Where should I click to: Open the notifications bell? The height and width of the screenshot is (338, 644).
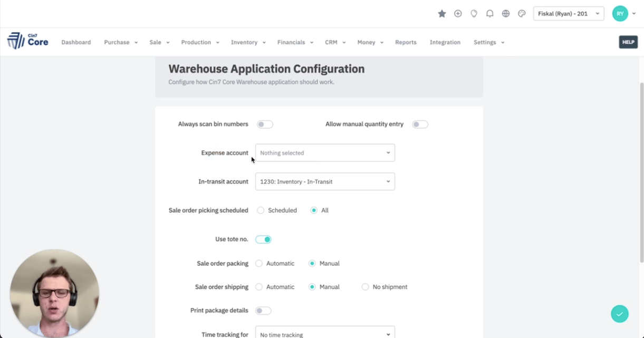490,14
